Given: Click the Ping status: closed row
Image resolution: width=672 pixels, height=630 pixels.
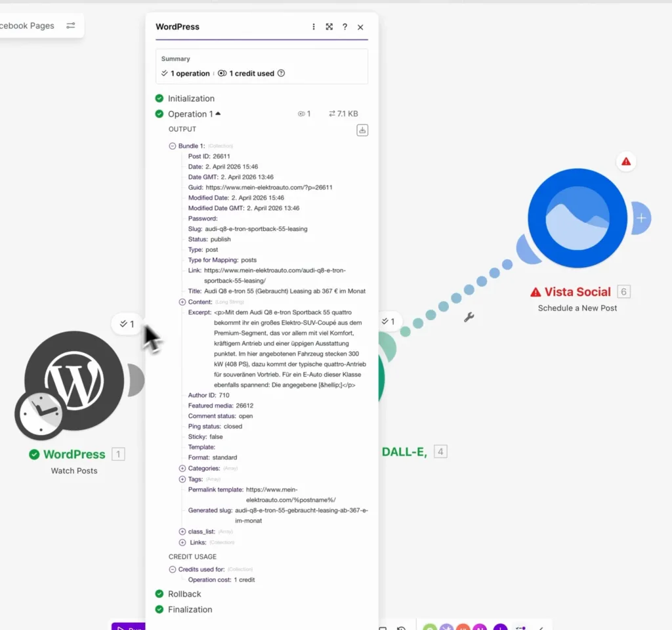Looking at the screenshot, I should click(x=215, y=427).
